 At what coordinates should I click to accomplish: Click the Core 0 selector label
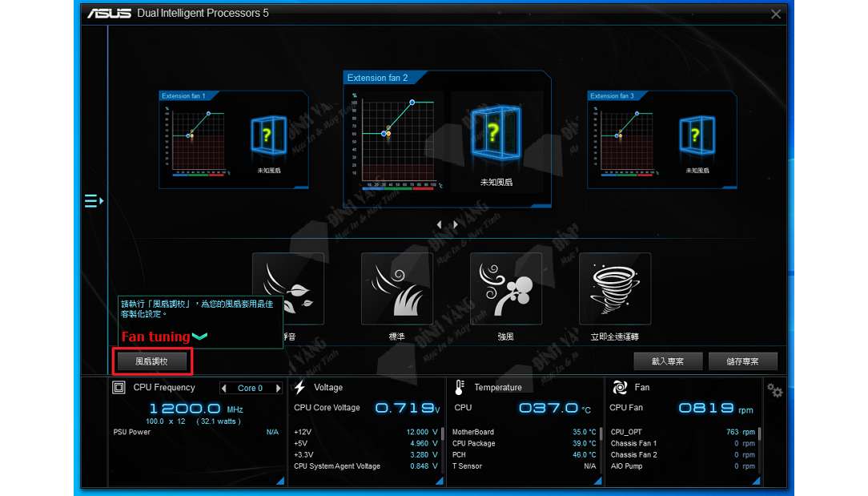point(250,388)
